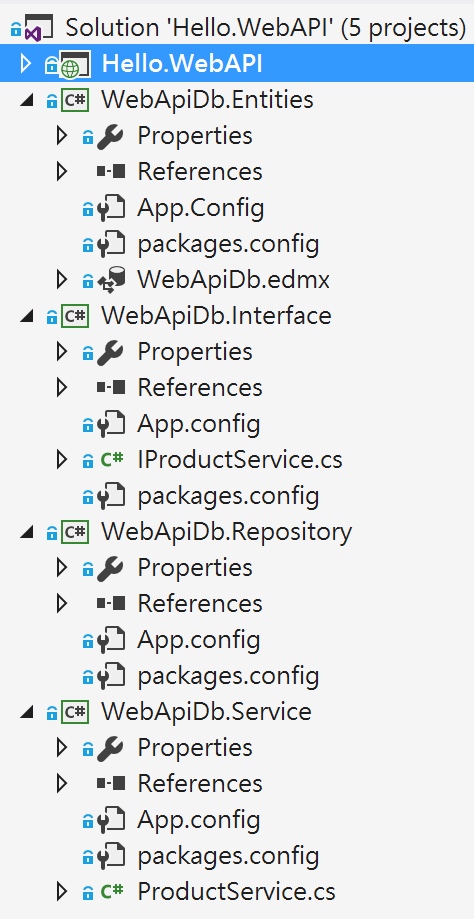Click the References icon under WebApiDb.Interface
Screen dimensions: 474x919
point(110,387)
